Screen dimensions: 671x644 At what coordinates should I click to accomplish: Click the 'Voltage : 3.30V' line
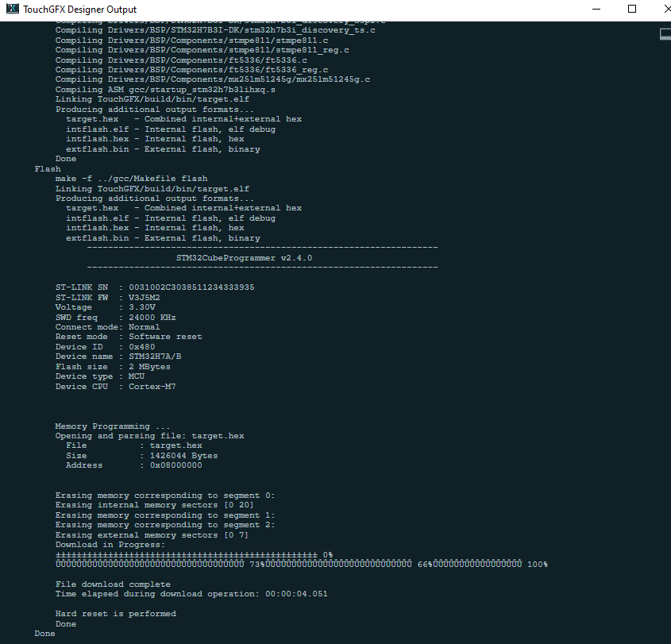(x=106, y=307)
